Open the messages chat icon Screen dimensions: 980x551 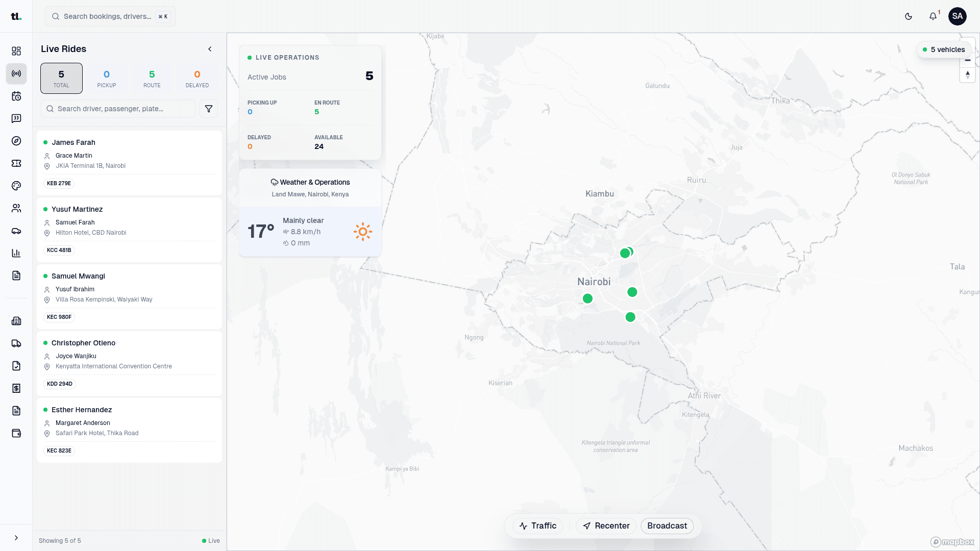16,118
